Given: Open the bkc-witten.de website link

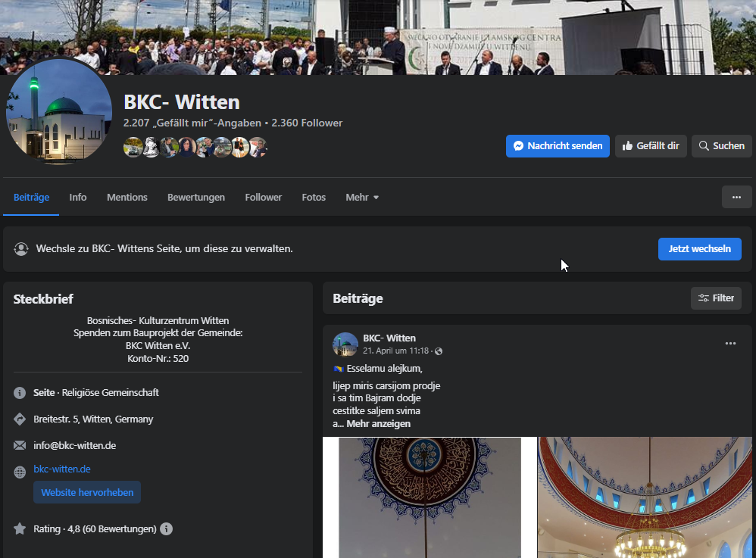Looking at the screenshot, I should [62, 469].
